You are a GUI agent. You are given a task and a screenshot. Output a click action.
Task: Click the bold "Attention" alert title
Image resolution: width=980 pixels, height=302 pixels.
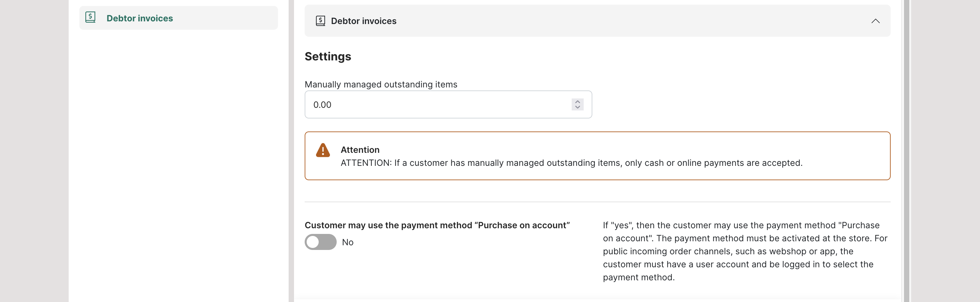coord(360,150)
